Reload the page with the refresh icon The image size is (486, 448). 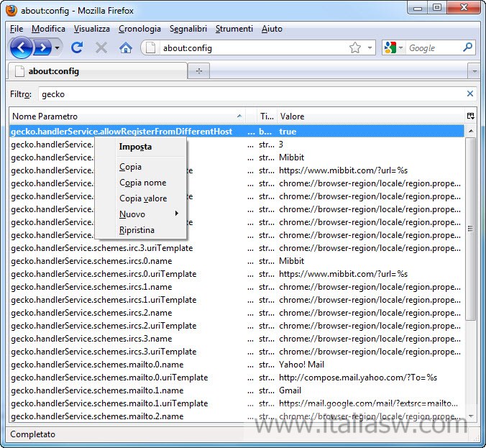77,48
